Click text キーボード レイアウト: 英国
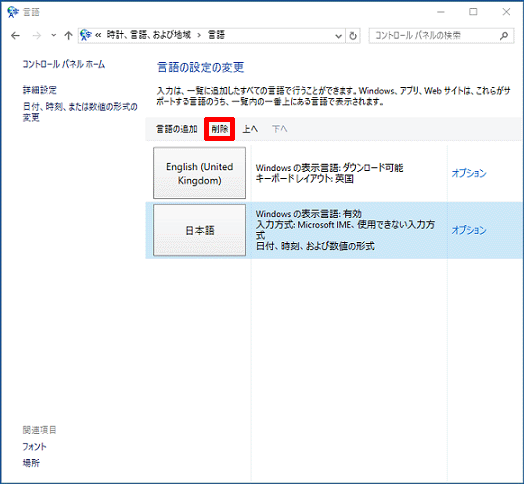524x484 pixels. coord(304,178)
